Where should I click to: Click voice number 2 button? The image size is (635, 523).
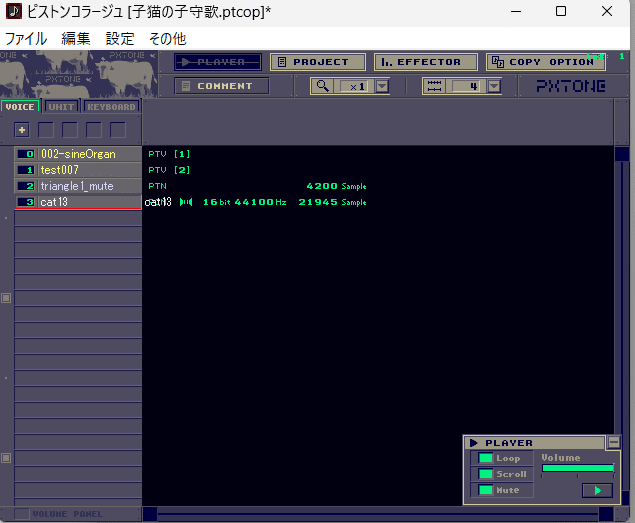coord(26,186)
